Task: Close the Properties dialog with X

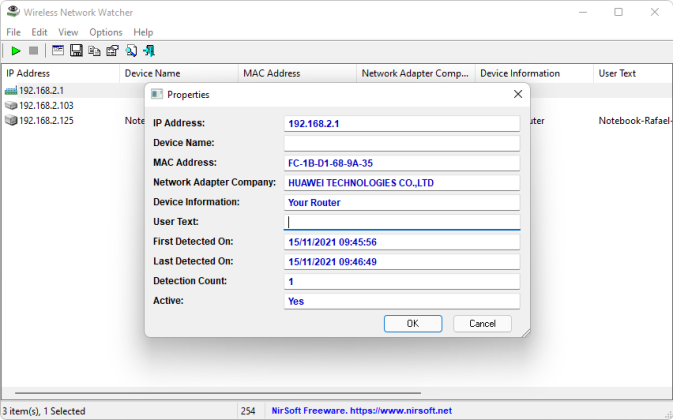Action: [518, 94]
